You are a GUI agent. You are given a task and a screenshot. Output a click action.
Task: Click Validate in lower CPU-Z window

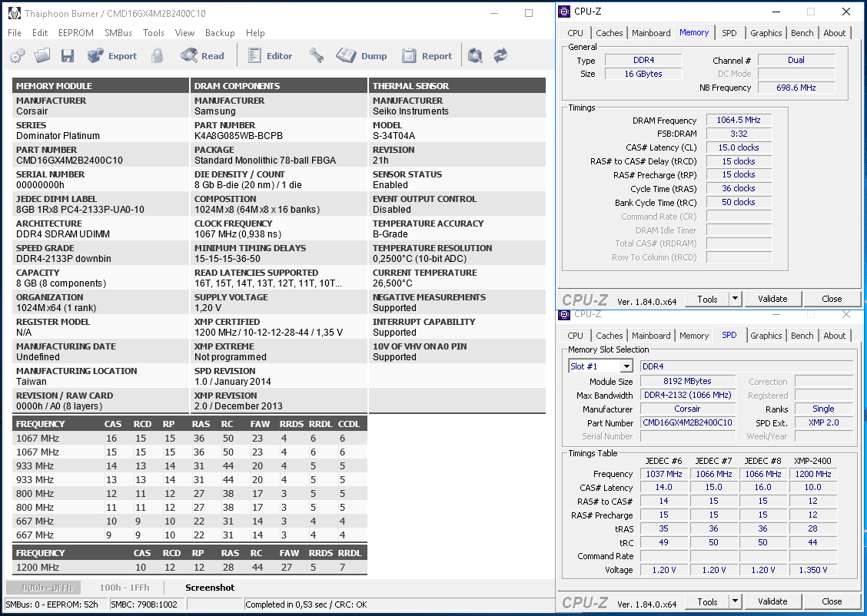click(772, 601)
